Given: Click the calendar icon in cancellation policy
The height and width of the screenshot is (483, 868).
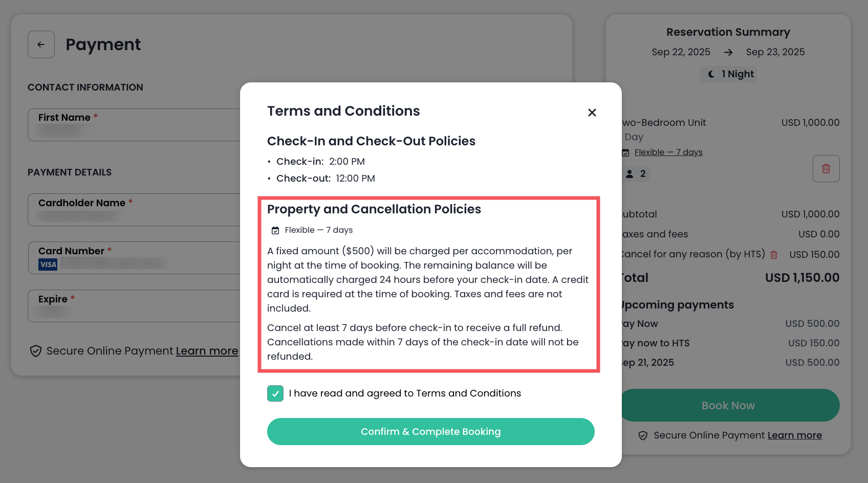Looking at the screenshot, I should point(275,230).
